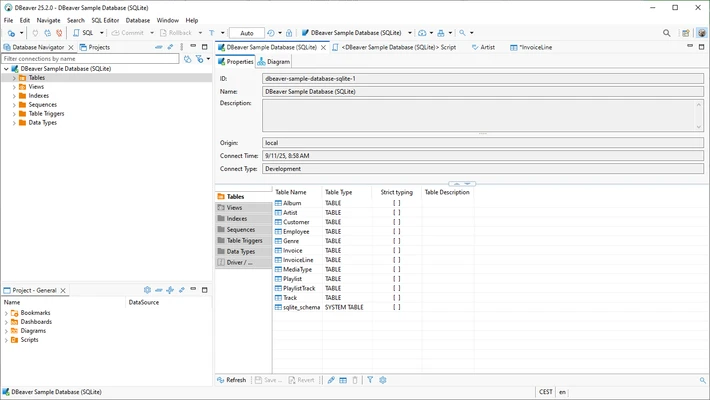This screenshot has width=710, height=400.
Task: Collapse the DBeaver Sample Database tree node
Action: point(6,69)
